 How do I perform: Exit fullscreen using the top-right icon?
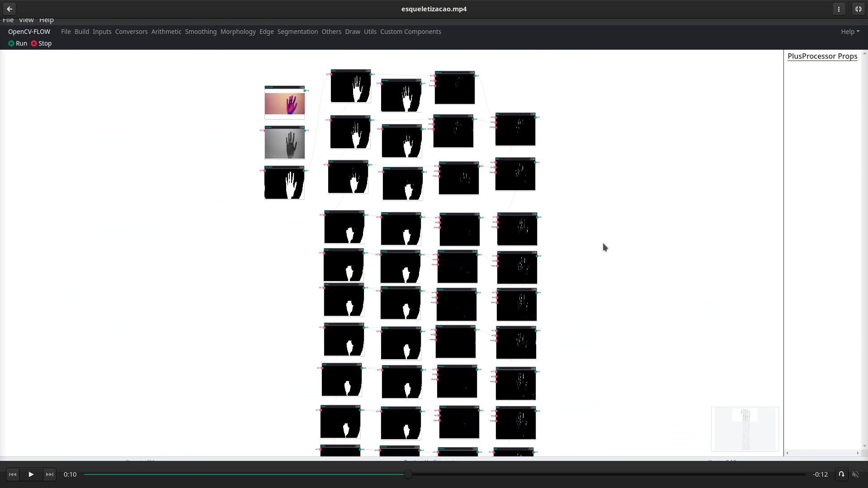[x=859, y=9]
